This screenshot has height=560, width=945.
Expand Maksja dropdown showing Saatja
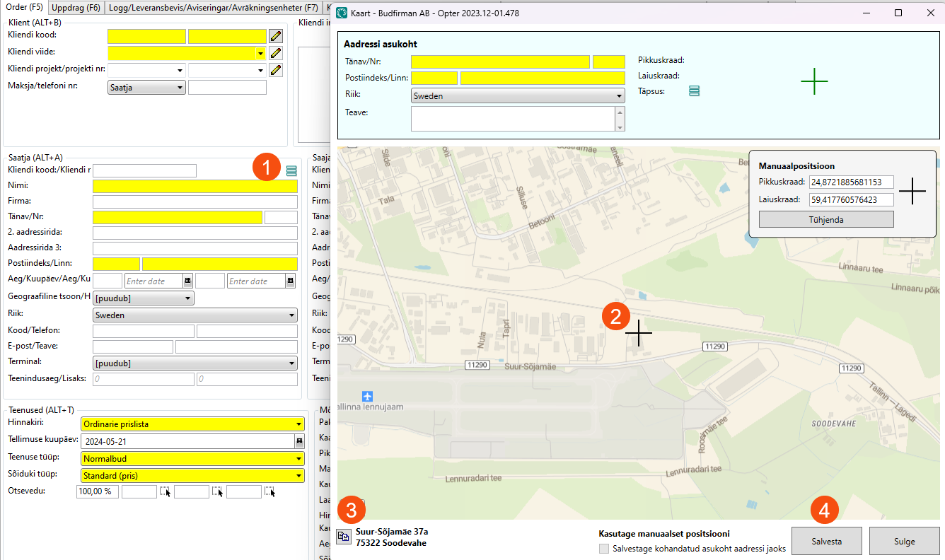(146, 88)
